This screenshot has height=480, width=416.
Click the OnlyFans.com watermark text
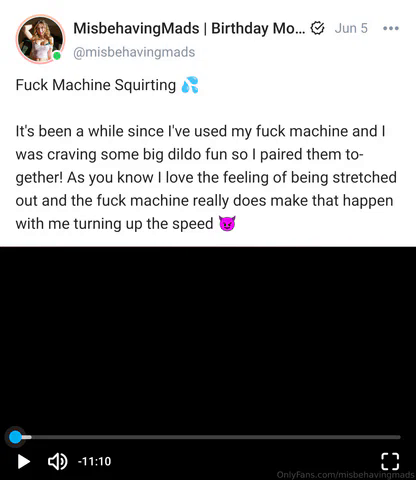click(x=345, y=475)
